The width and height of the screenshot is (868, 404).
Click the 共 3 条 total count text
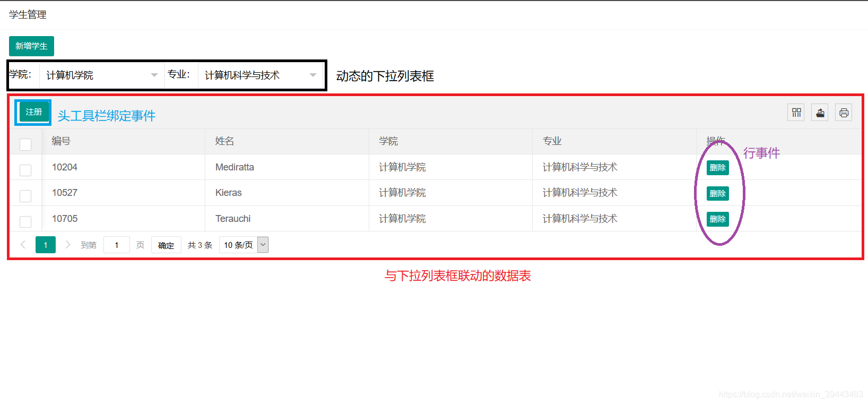(x=200, y=245)
